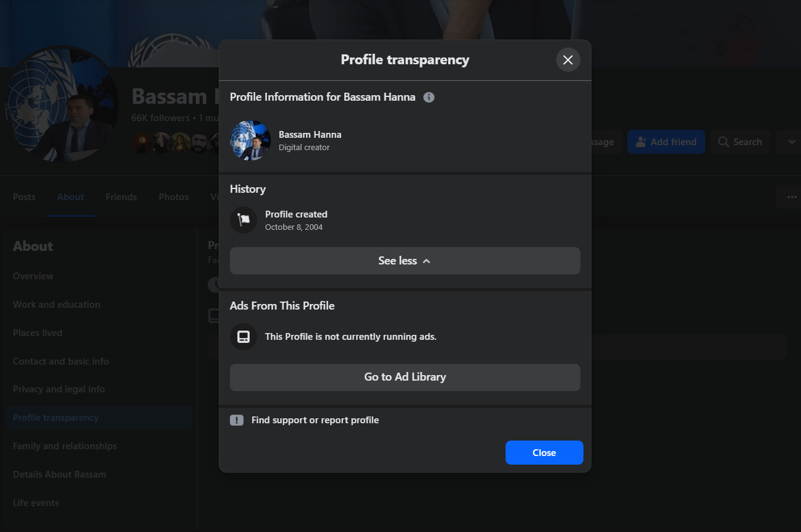801x532 pixels.
Task: Click the report exclamation icon
Action: tap(237, 420)
